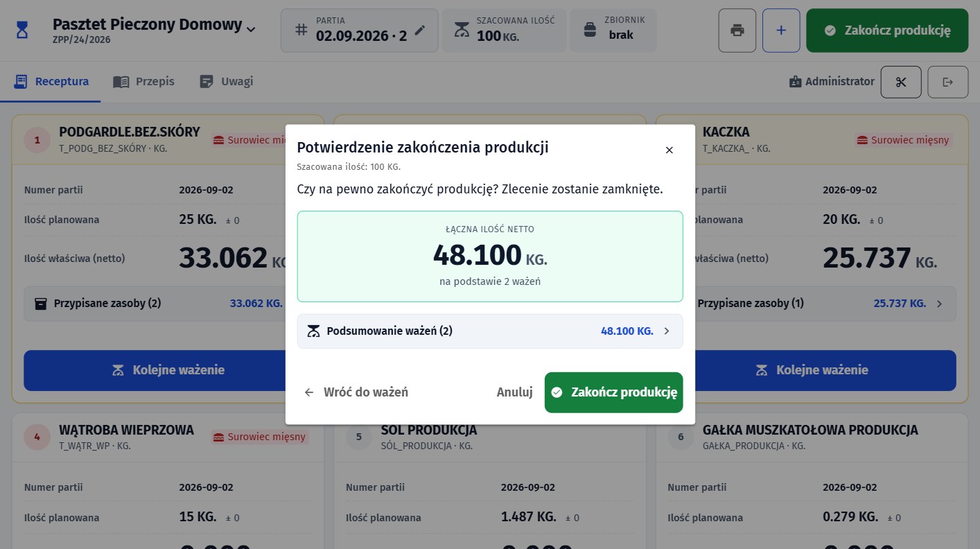
Task: Click the plus icon button in header
Action: click(x=781, y=31)
